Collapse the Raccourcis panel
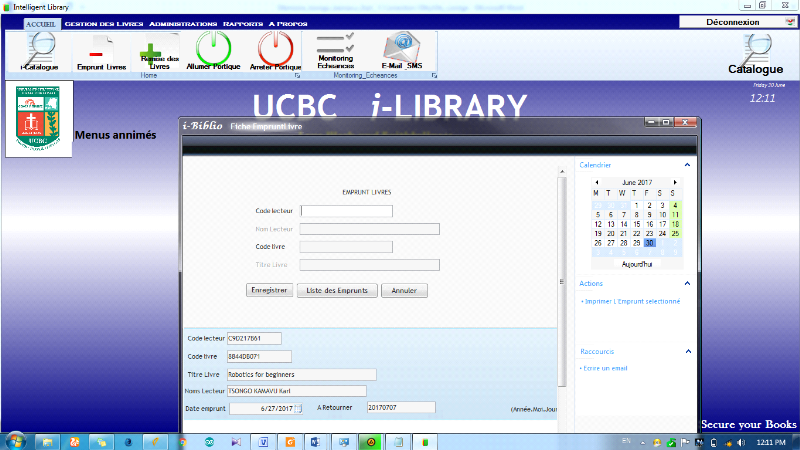This screenshot has height=450, width=800. tap(688, 352)
